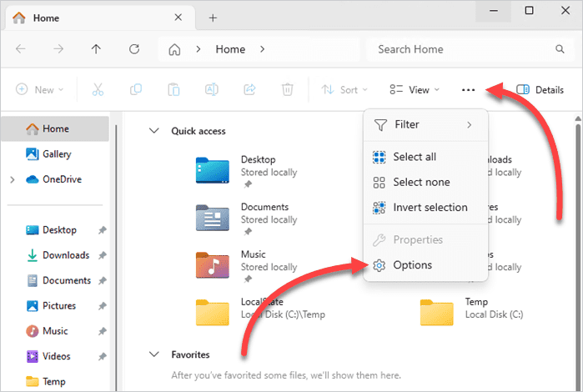
Task: Click the Copy icon in toolbar
Action: pos(136,89)
